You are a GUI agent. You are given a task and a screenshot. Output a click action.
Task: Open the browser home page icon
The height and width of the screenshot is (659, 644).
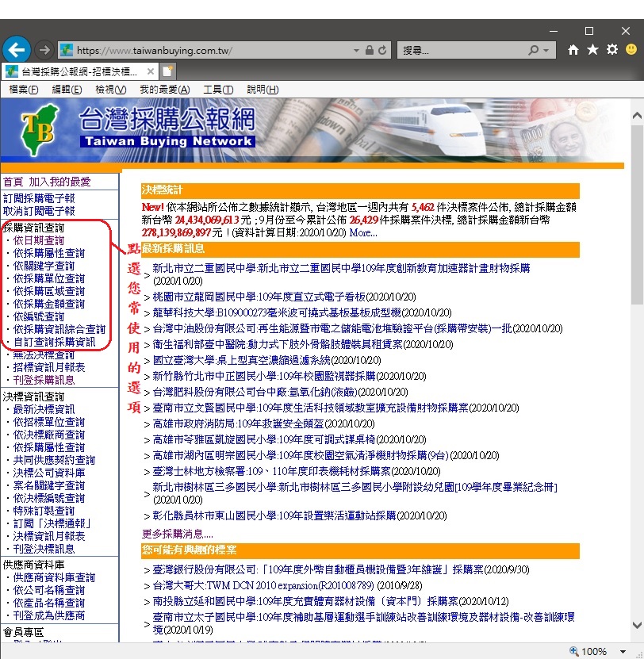click(x=573, y=50)
